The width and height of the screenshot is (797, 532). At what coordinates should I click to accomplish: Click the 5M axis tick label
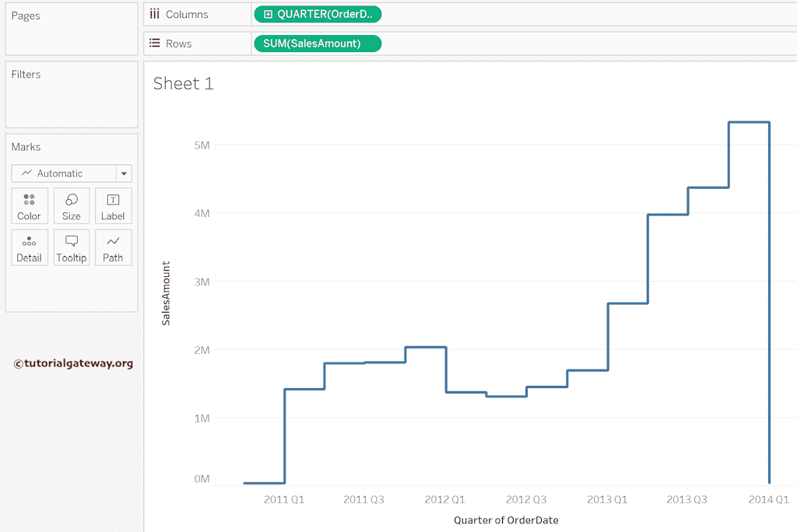click(x=202, y=145)
